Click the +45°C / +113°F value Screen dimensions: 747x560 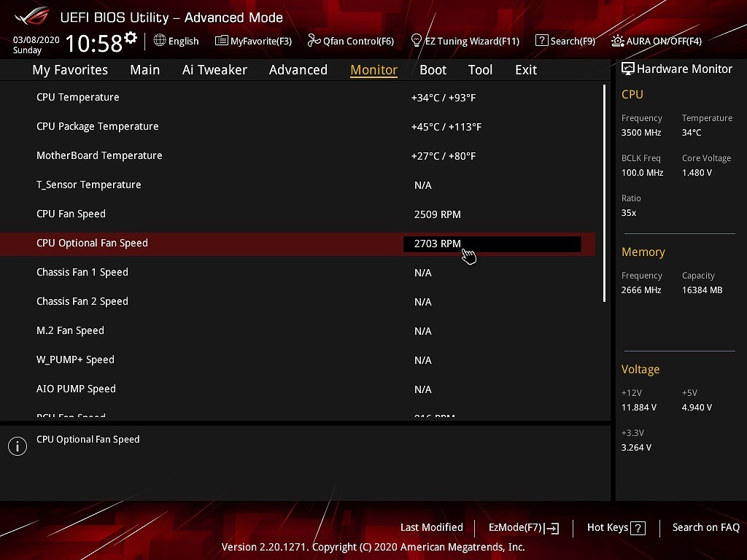[x=446, y=127]
